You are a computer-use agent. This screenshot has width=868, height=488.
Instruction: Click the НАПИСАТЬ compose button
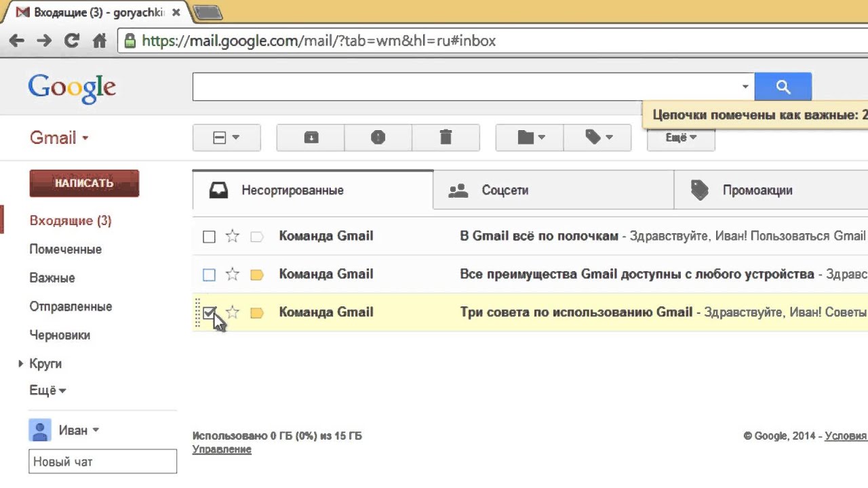click(84, 183)
